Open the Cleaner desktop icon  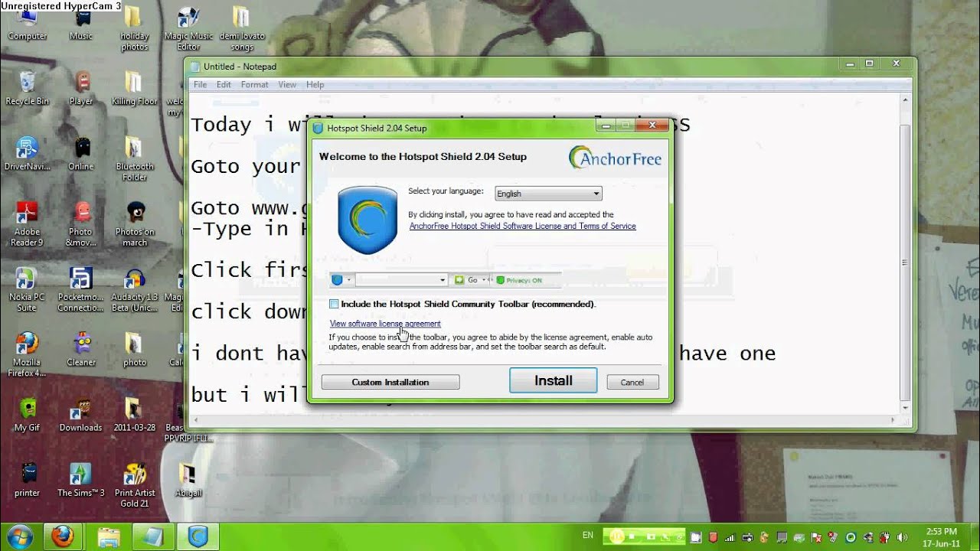[x=81, y=349]
